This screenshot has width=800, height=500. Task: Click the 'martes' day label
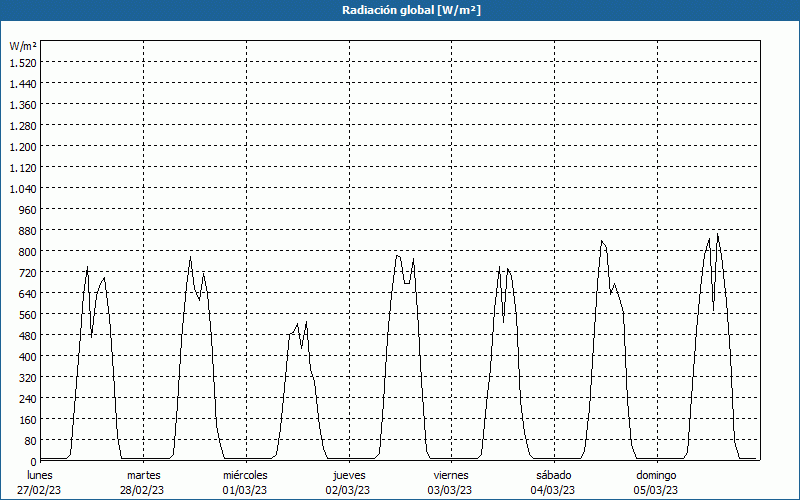click(x=144, y=475)
